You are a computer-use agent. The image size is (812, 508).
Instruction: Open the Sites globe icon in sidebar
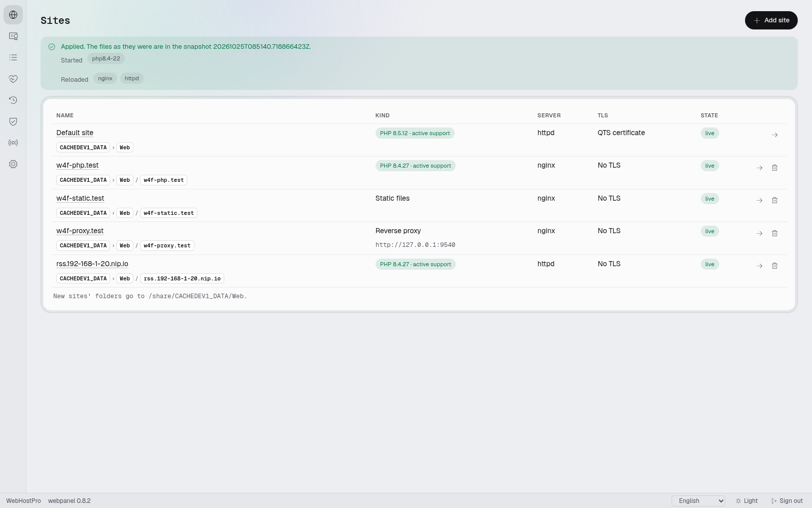click(x=13, y=15)
